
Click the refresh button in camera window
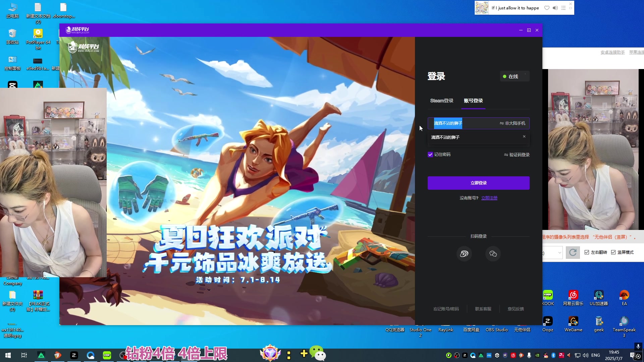pos(573,252)
